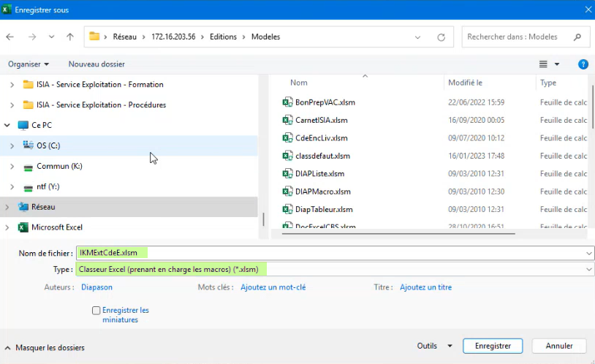
Task: Click the Up one level arrow
Action: click(x=70, y=37)
